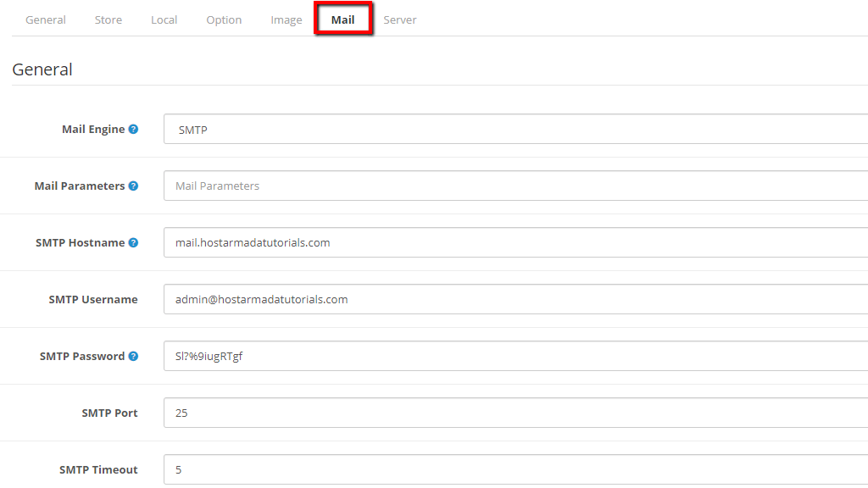Click the help icon next to Mail Parameters
868x488 pixels.
click(133, 186)
